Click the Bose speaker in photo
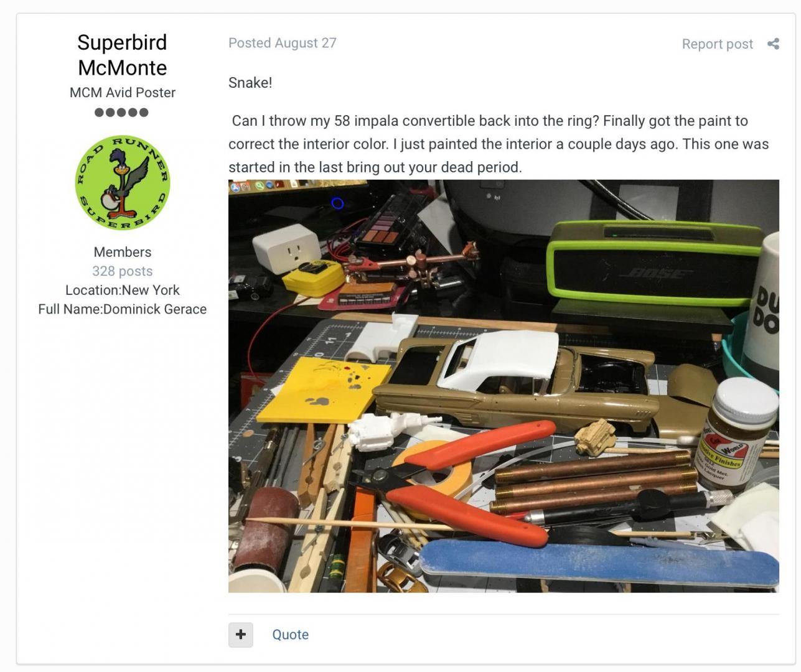The image size is (801, 672). pos(655,263)
